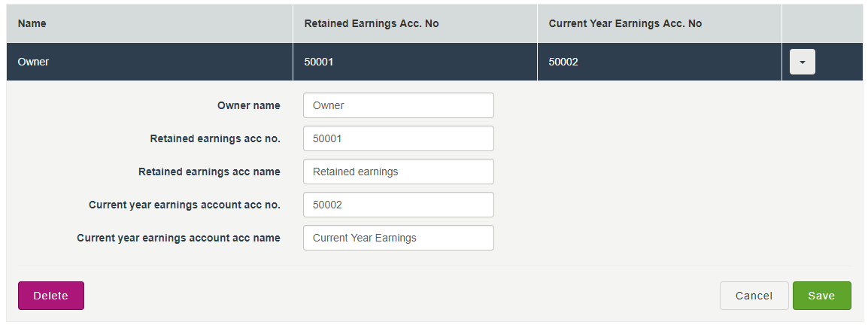
Task: Select the Current year earnings acc no. field
Action: [x=398, y=205]
